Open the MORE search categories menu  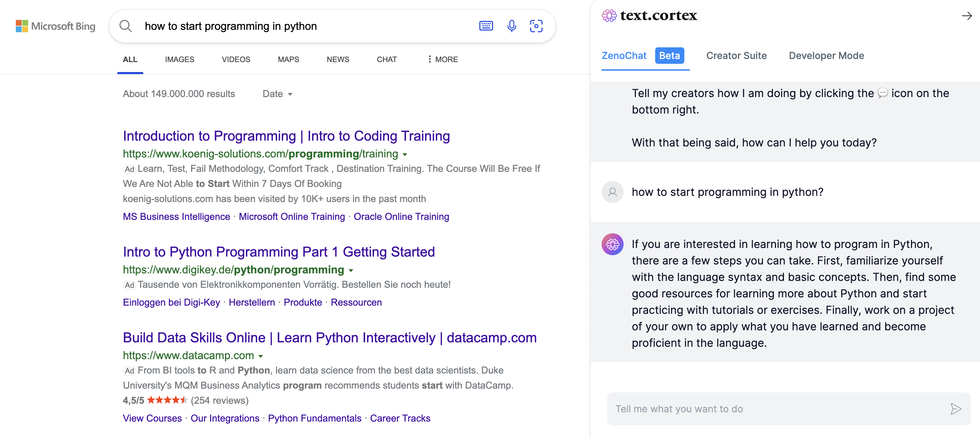click(443, 59)
